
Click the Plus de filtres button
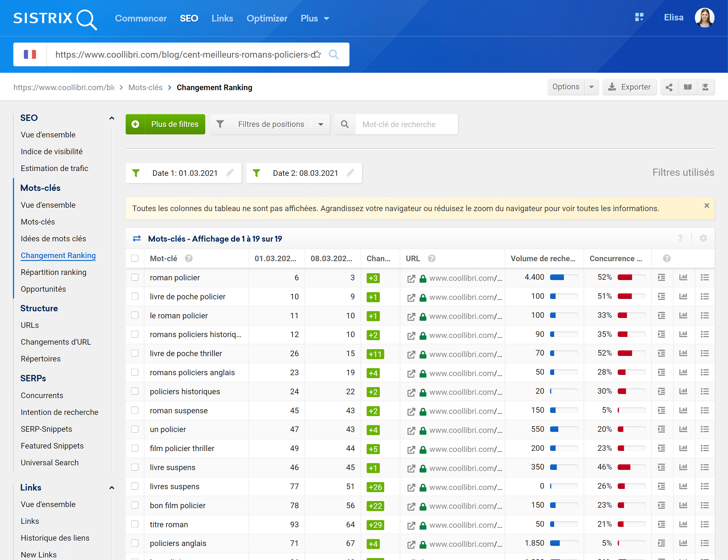click(165, 124)
